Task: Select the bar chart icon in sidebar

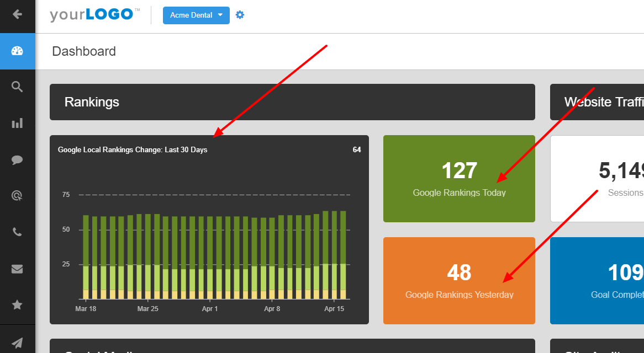Action: click(x=17, y=124)
